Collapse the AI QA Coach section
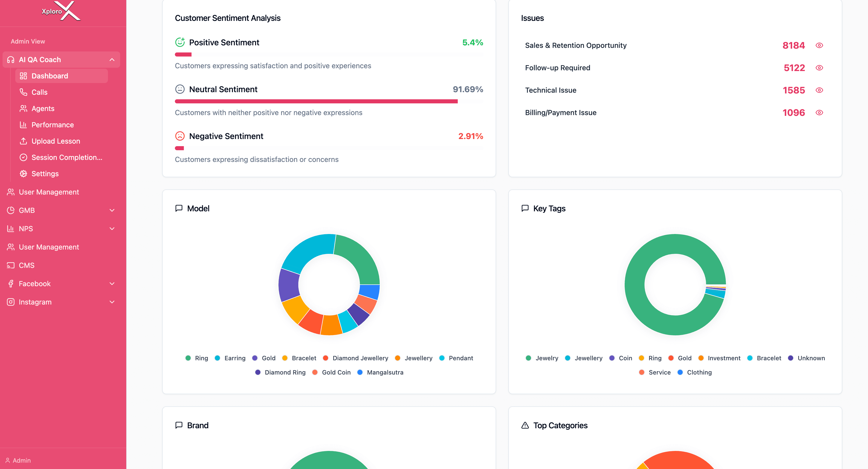This screenshot has width=868, height=469. point(112,59)
